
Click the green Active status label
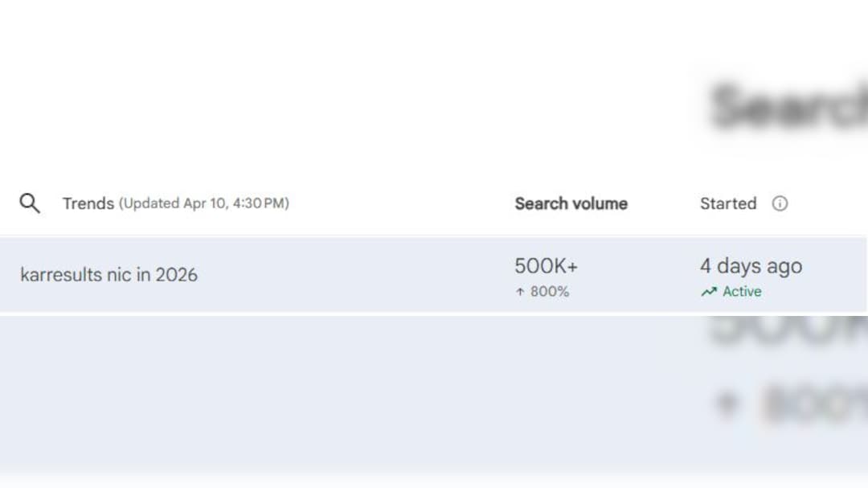click(x=742, y=292)
